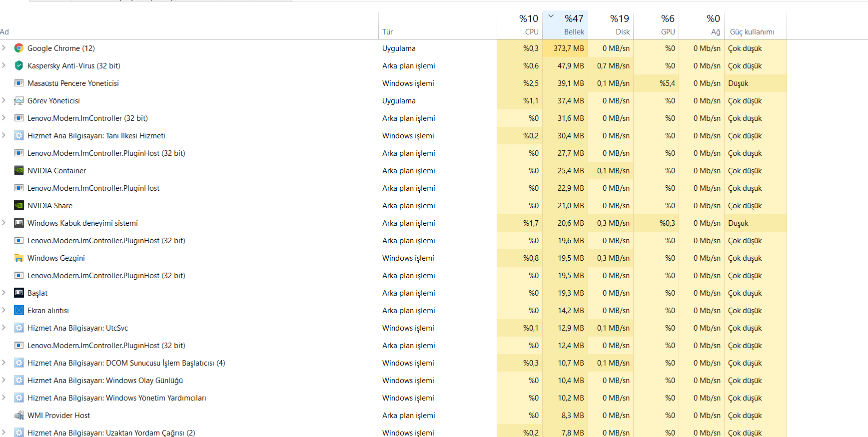The width and height of the screenshot is (868, 437).
Task: Select the "Windows Gezgini" process name
Action: (56, 258)
